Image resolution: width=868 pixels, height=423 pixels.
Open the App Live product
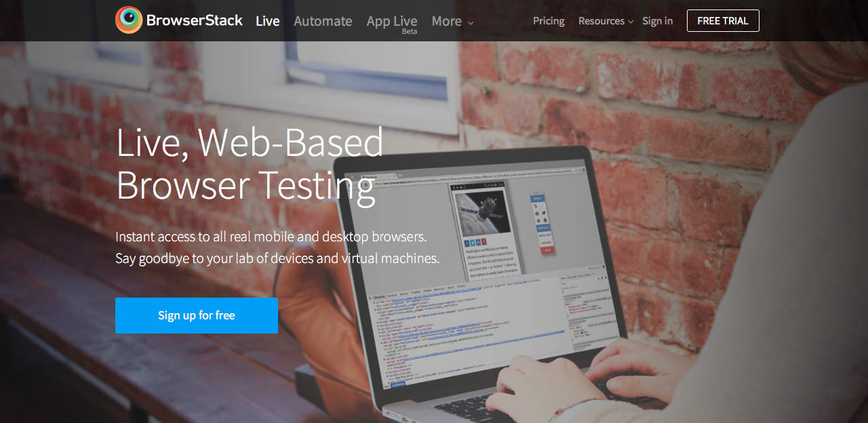[x=392, y=21]
